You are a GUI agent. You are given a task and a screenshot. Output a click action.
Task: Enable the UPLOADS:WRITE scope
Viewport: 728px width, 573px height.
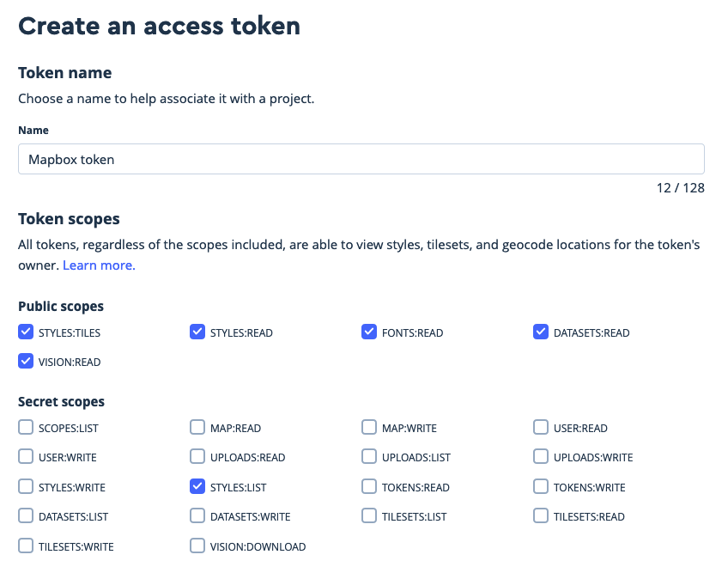(x=541, y=456)
